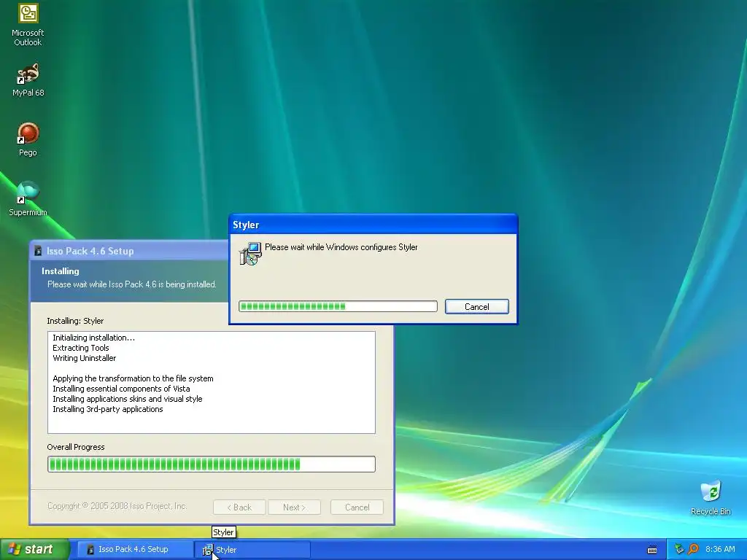Viewport: 747px width, 560px height.
Task: Select log line 'Extracting Tools'
Action: (80, 348)
